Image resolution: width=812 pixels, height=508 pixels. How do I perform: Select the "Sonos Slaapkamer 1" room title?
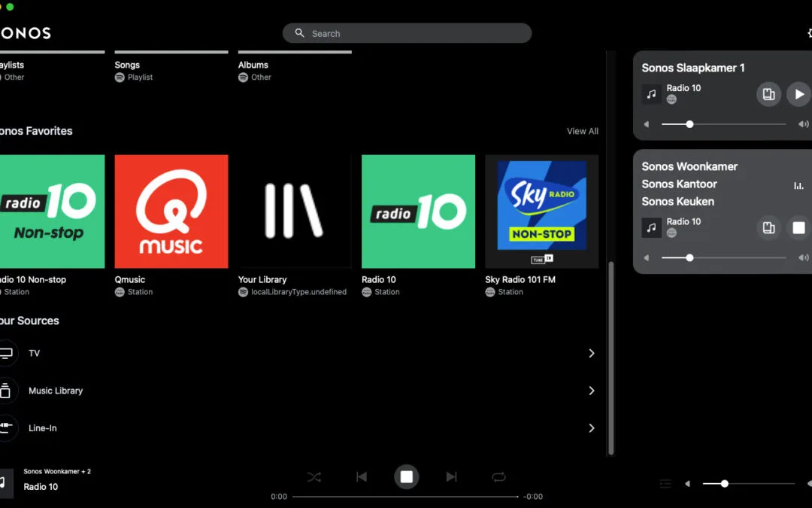click(693, 68)
